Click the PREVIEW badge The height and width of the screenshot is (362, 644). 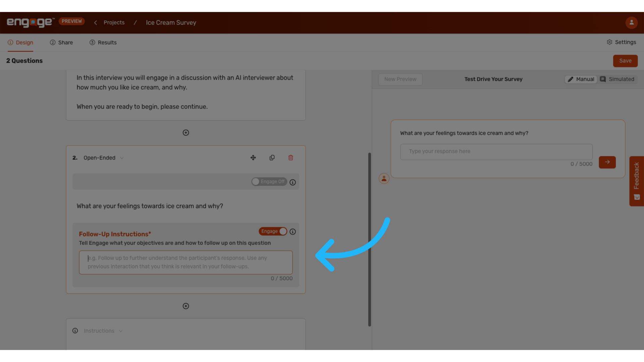coord(72,21)
